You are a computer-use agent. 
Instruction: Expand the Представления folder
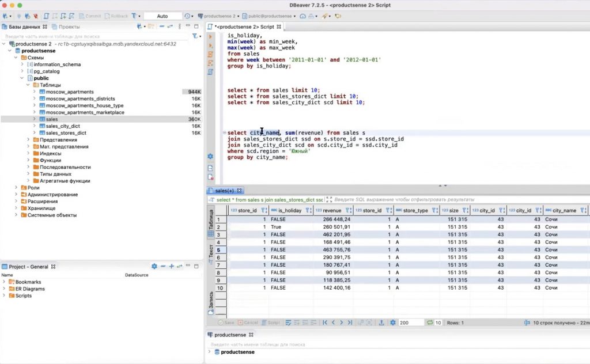click(x=28, y=139)
